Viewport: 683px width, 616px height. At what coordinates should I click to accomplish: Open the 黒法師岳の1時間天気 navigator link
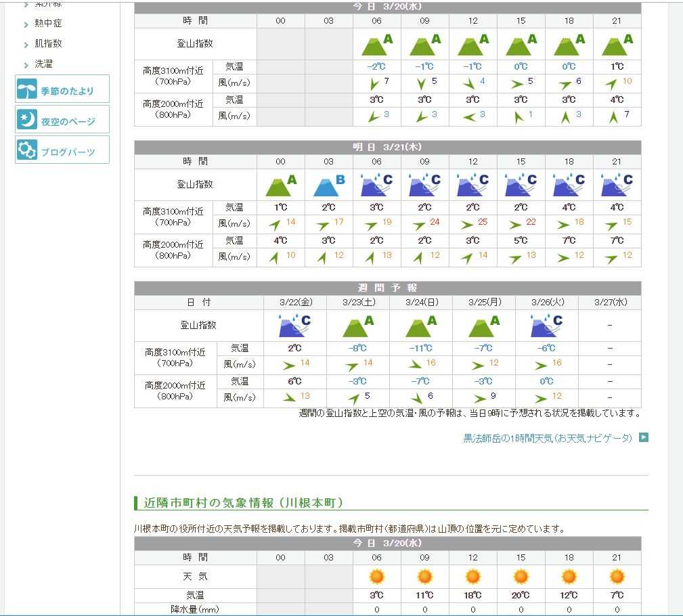point(547,438)
